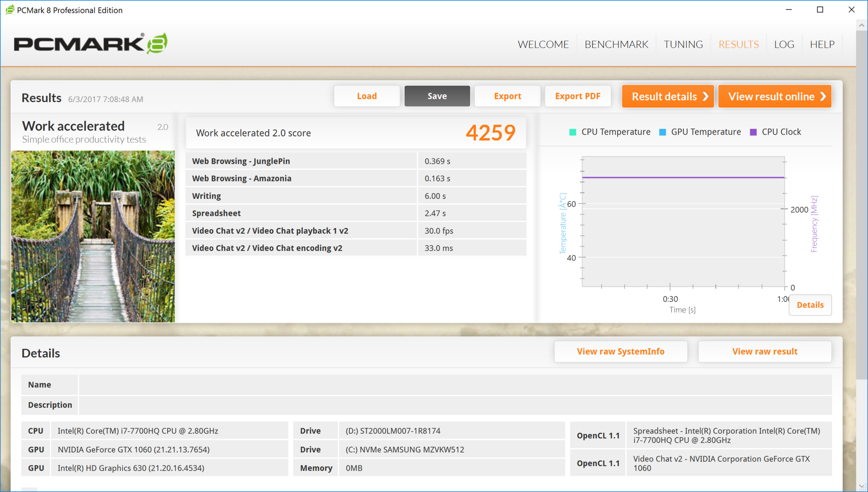The image size is (868, 492).
Task: Click the results date '6/3/2017 7:08:48 AM'
Action: tap(105, 99)
